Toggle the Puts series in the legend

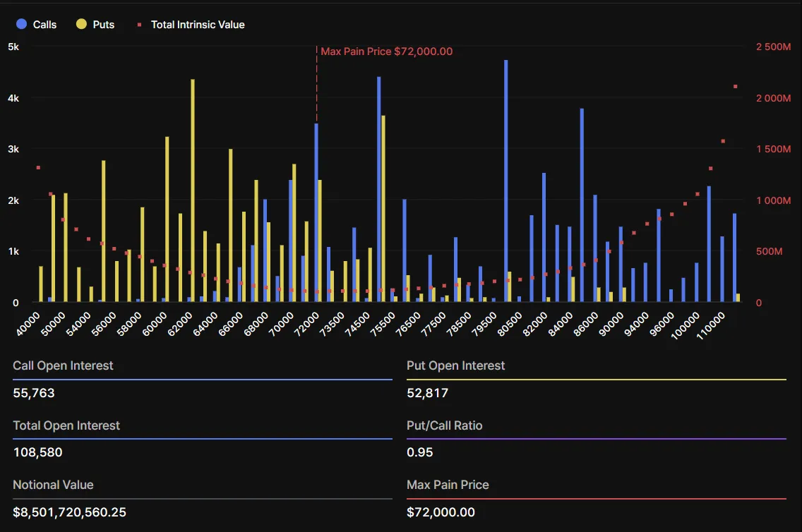click(x=103, y=25)
